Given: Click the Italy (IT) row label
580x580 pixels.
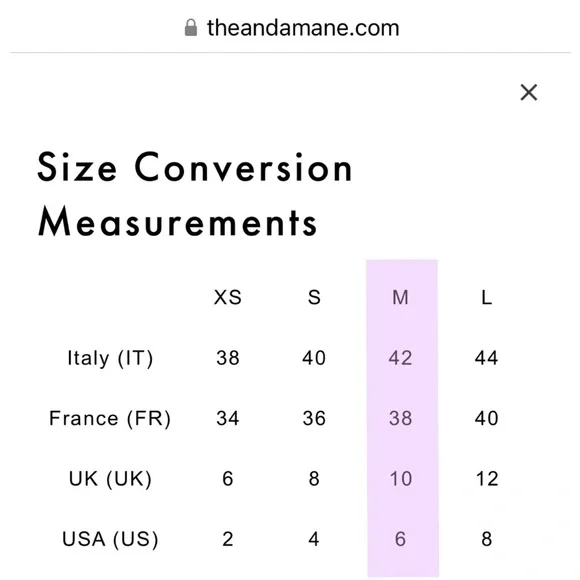Looking at the screenshot, I should tap(110, 358).
